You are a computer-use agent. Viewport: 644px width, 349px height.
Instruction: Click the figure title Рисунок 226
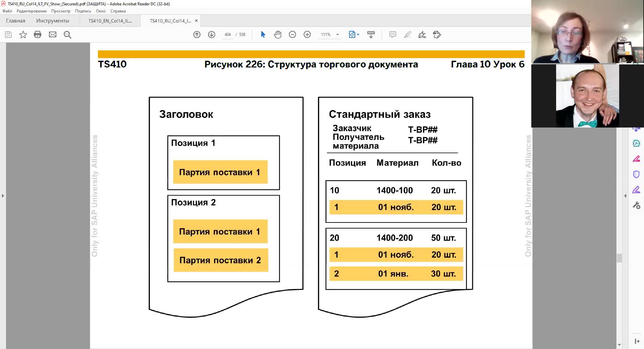[311, 64]
